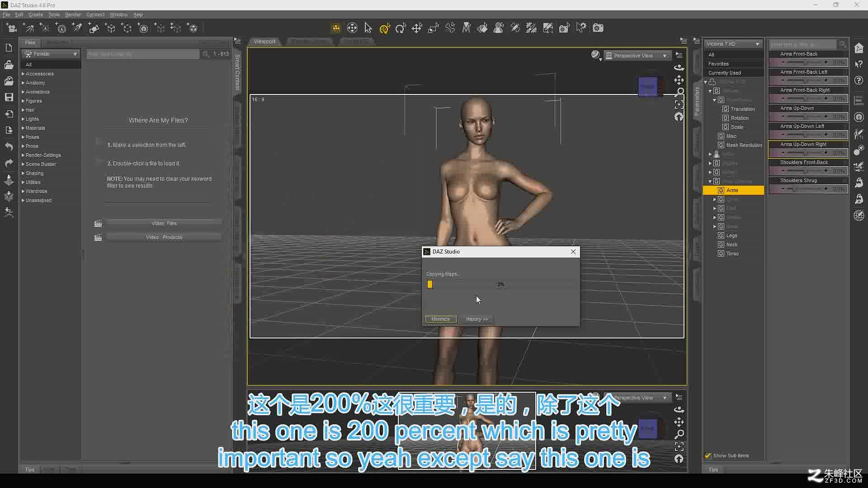Close the DAZ Studio progress dialog
868x488 pixels.
click(573, 252)
